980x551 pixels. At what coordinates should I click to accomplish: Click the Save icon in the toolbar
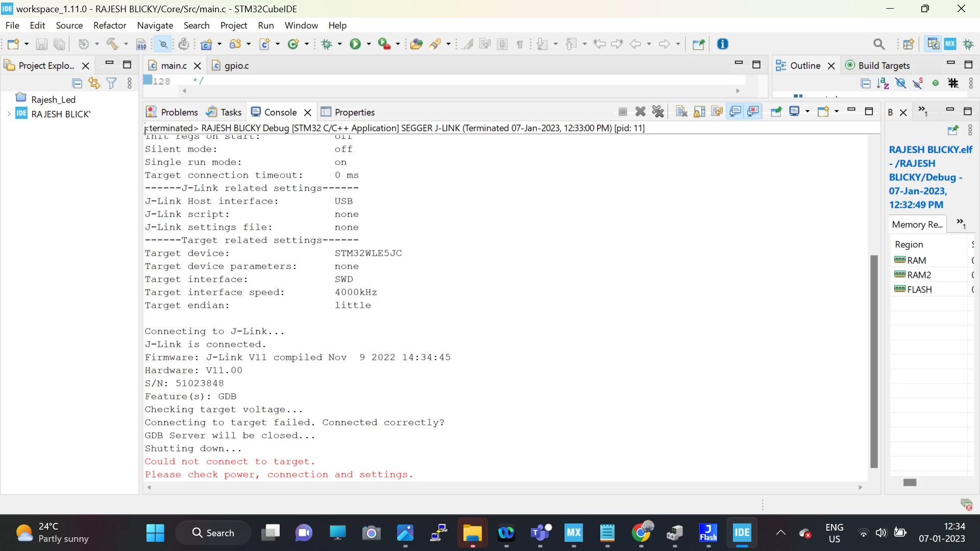(x=41, y=44)
